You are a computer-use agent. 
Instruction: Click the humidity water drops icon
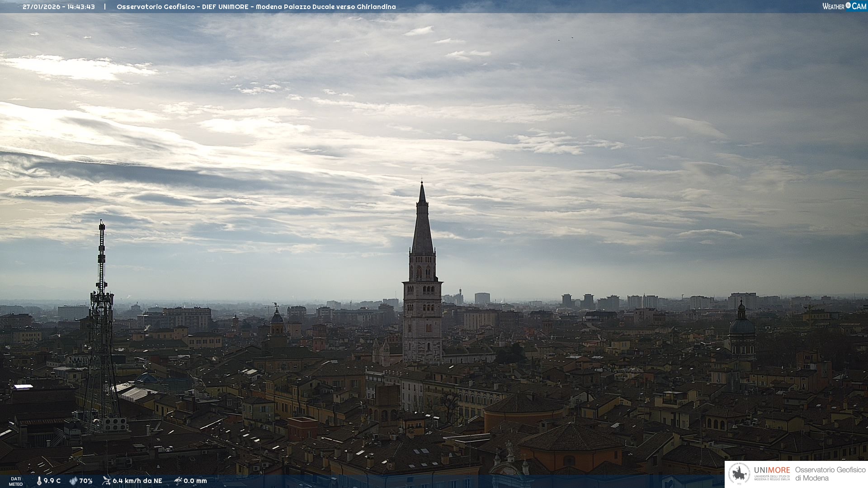click(73, 481)
